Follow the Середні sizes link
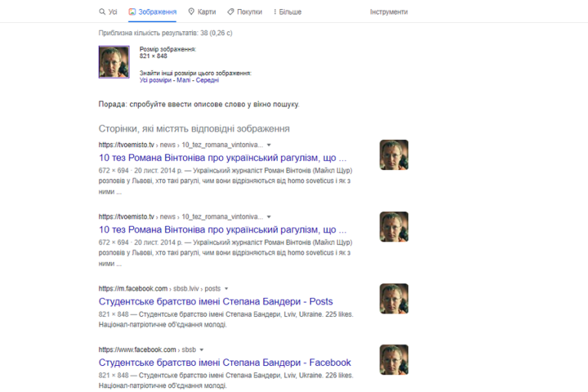Screen dimensions: 588x392 207,80
